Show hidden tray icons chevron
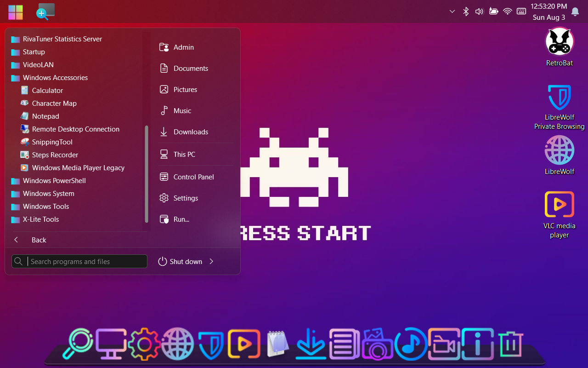 (452, 11)
